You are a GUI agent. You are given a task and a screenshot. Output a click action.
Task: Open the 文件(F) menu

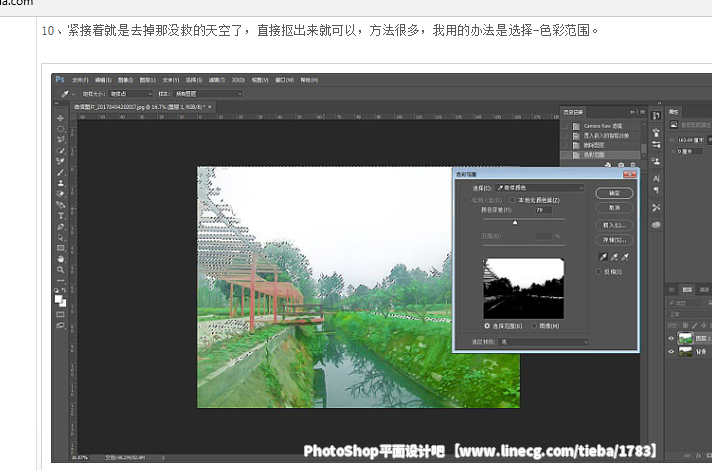(x=80, y=80)
